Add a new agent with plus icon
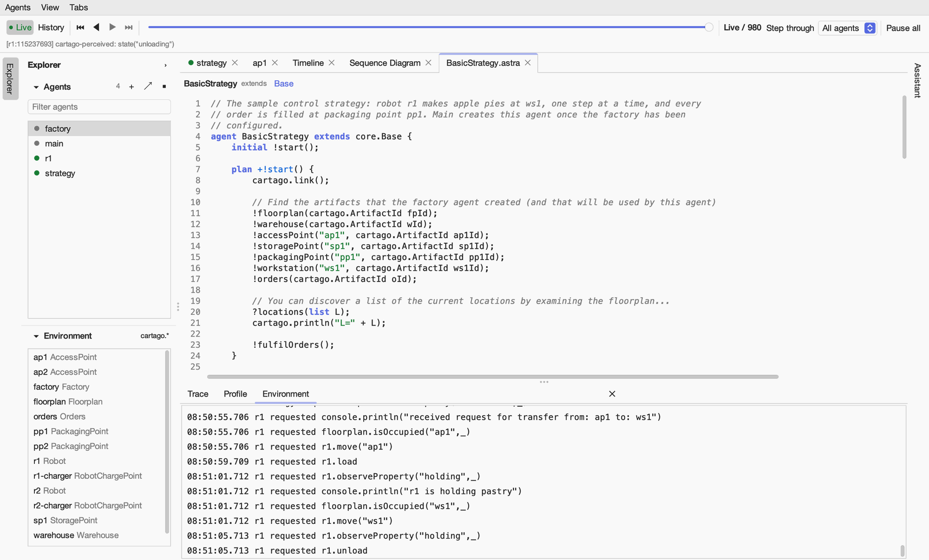Screen dimensions: 929x560 click(131, 87)
